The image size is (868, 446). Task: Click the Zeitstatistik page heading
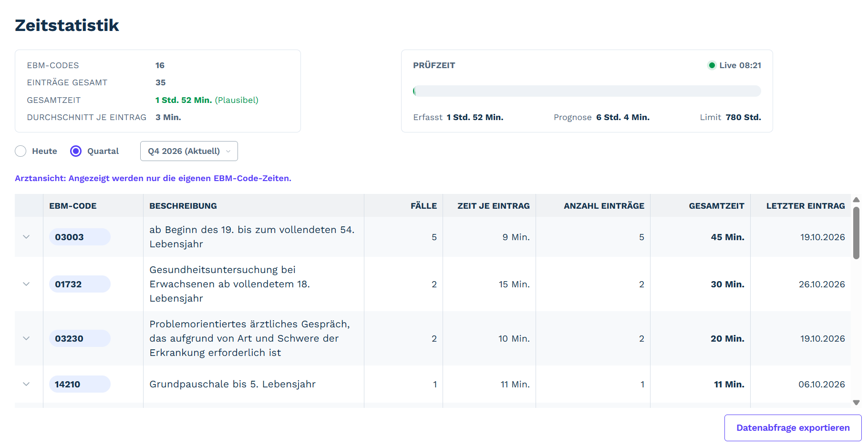pyautogui.click(x=67, y=25)
